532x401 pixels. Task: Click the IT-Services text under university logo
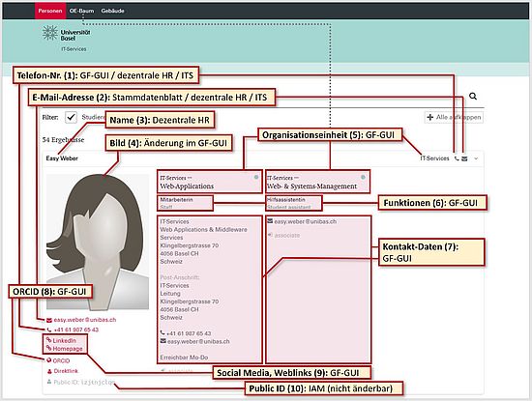[74, 49]
